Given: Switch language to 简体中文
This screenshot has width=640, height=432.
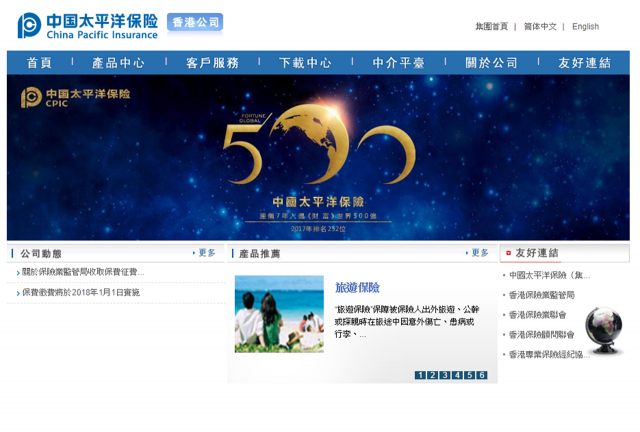Looking at the screenshot, I should 540,27.
